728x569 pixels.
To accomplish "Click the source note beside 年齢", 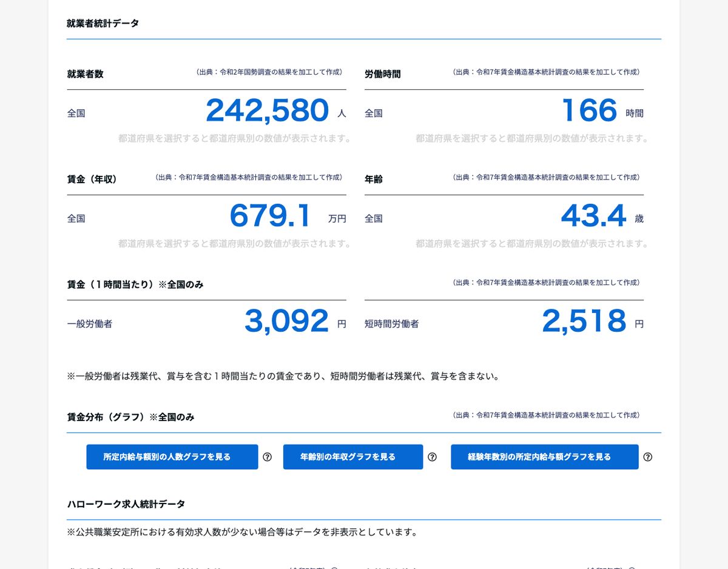I will tap(546, 178).
